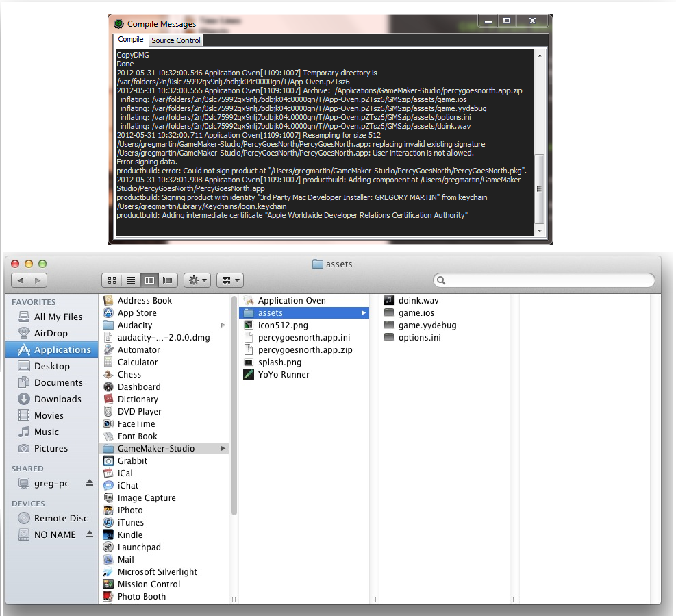Click the Font Book icon
This screenshot has height=616, width=676.
coord(109,436)
